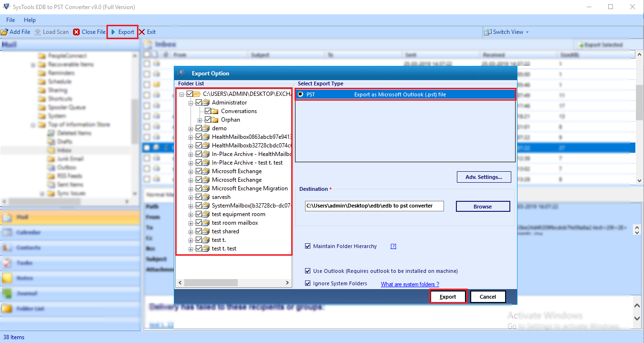Toggle the Use Outlook checkbox
Image resolution: width=644 pixels, height=343 pixels.
pyautogui.click(x=308, y=271)
